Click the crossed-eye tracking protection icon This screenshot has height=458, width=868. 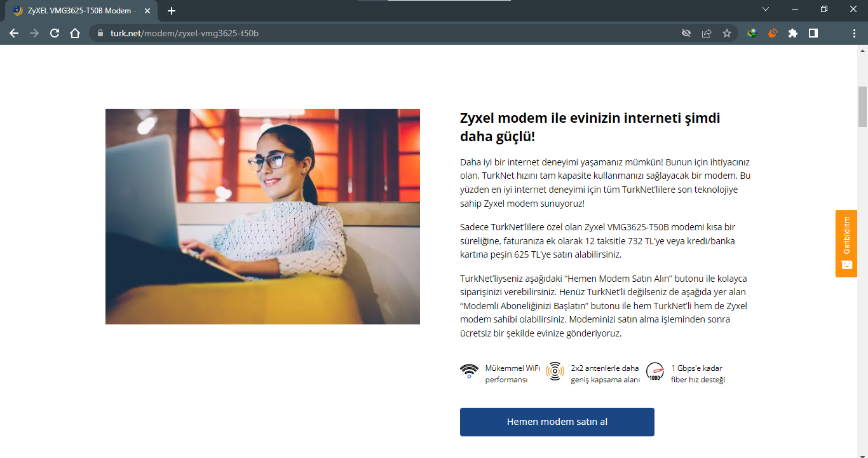click(686, 33)
